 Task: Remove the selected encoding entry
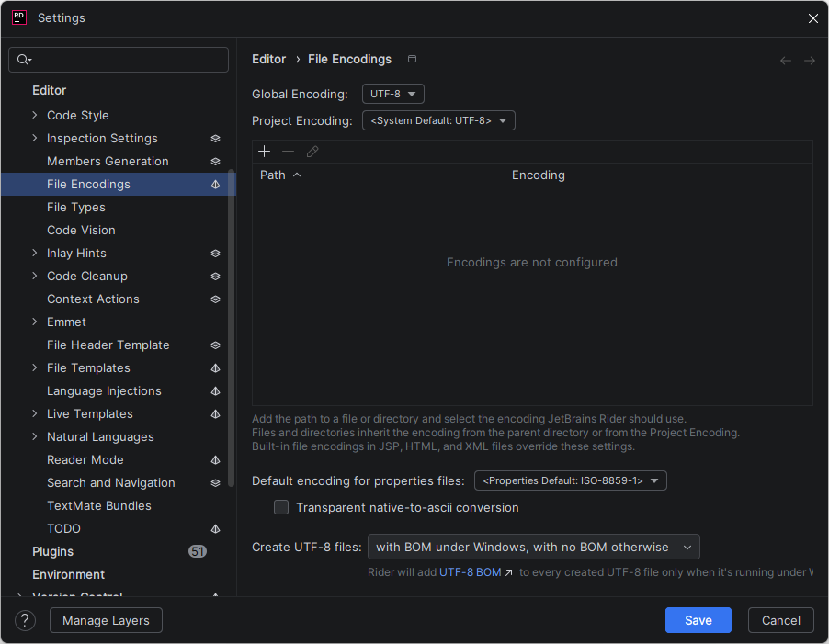coord(288,151)
